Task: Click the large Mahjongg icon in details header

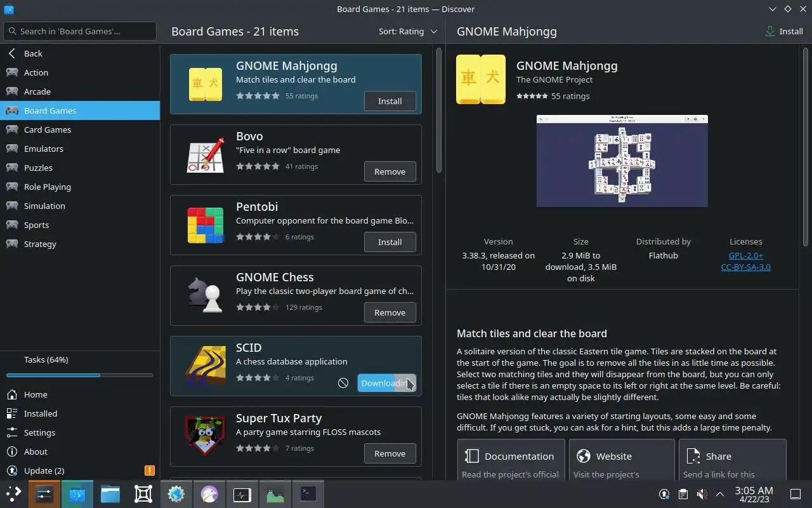Action: point(481,79)
